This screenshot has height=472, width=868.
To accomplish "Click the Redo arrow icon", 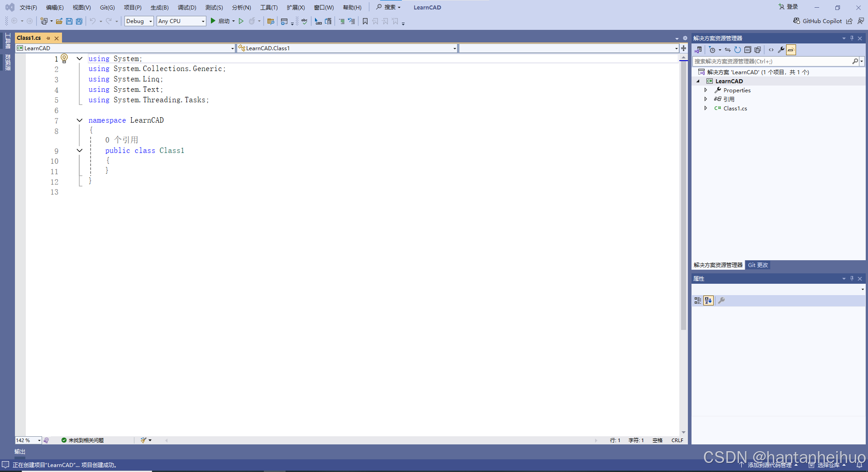I will [x=109, y=21].
